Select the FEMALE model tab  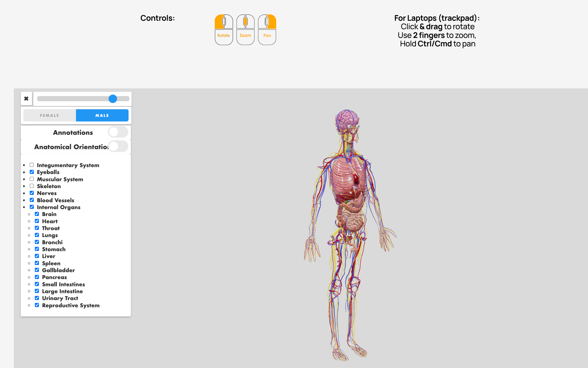click(x=49, y=115)
